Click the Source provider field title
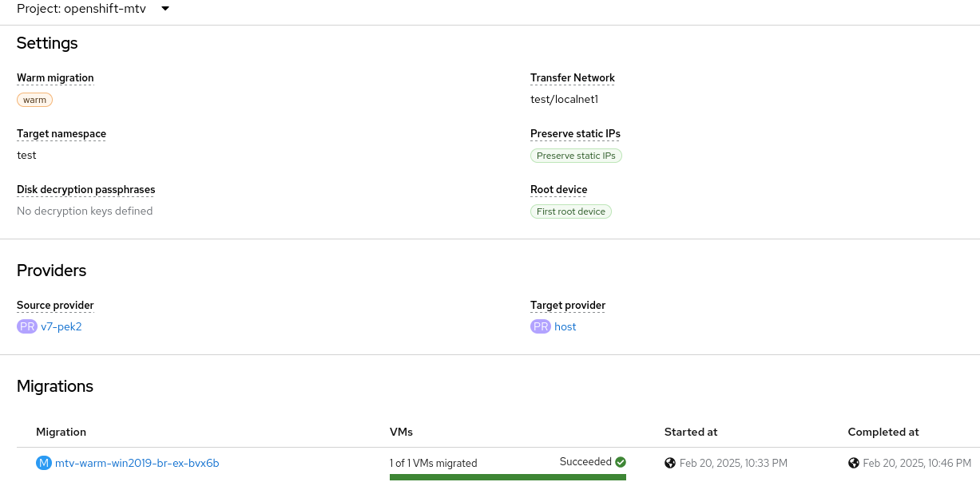The width and height of the screenshot is (980, 482). [x=55, y=305]
